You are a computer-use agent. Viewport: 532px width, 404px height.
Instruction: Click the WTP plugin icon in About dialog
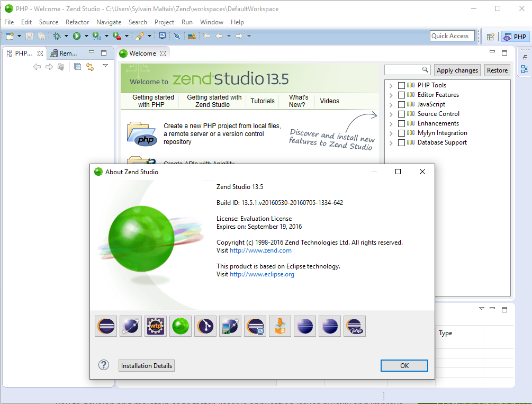(156, 326)
